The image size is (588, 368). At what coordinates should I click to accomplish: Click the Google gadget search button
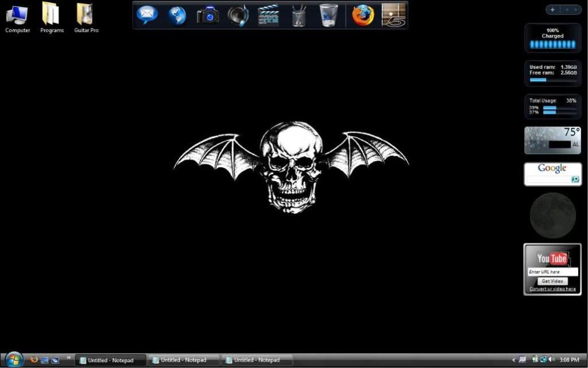click(575, 179)
